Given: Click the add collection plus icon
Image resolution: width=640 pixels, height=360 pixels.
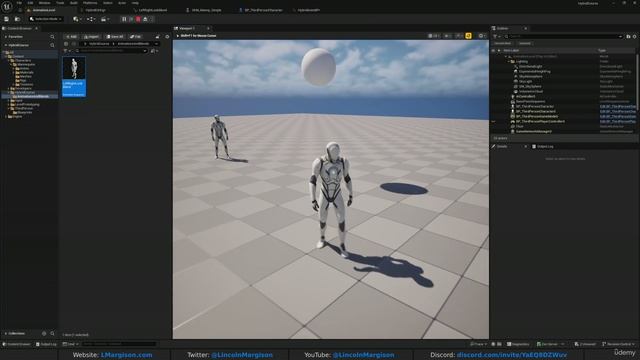Looking at the screenshot, I should point(44,334).
